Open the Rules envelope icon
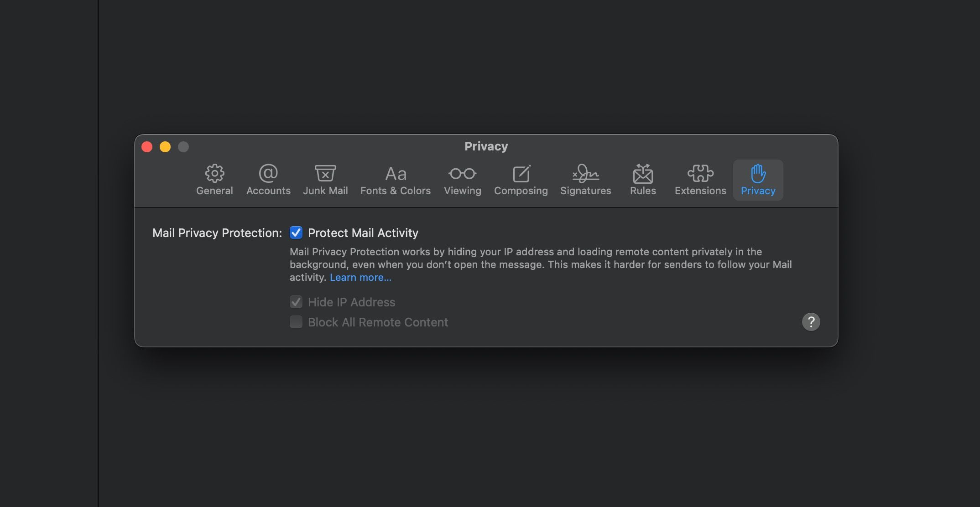 click(x=643, y=173)
